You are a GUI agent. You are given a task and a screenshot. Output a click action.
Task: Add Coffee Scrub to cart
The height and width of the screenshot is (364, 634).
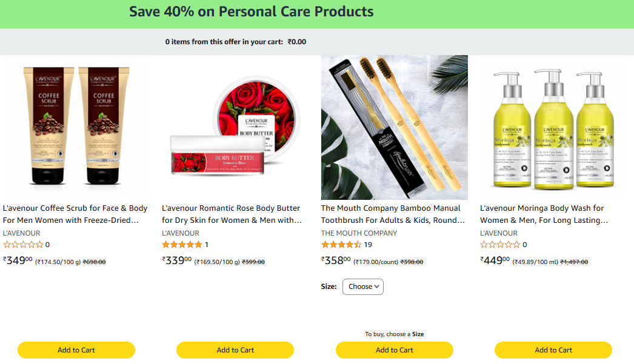tap(76, 350)
